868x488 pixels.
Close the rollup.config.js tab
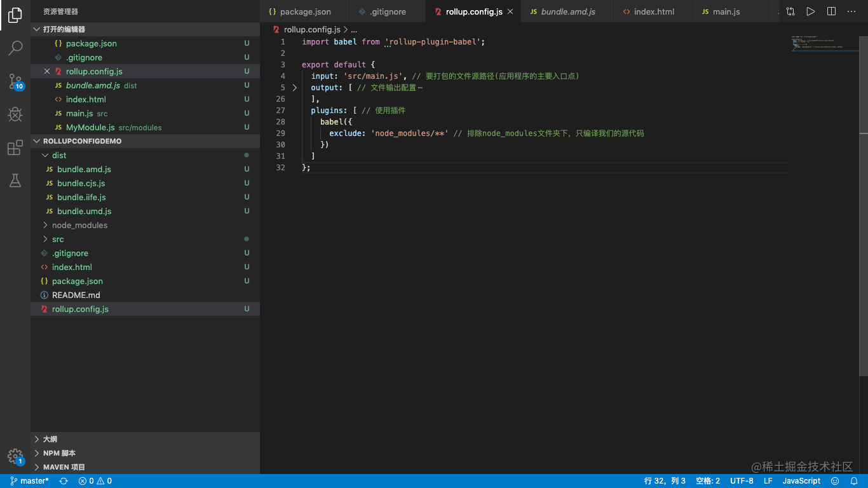(510, 11)
